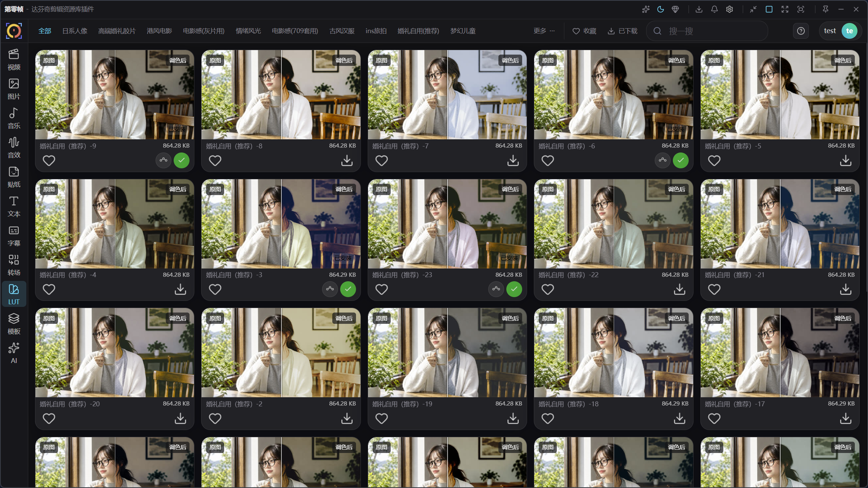Screen dimensions: 868x488
Task: Click the green installed checkmark on 婚礼自用(推荐)-3
Action: click(x=348, y=289)
